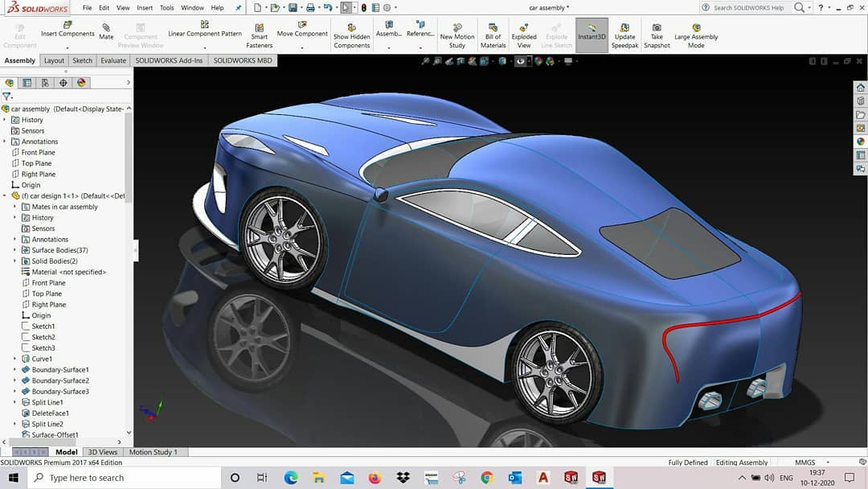Open Microsoft Edge from taskbar
868x489 pixels.
coord(291,478)
